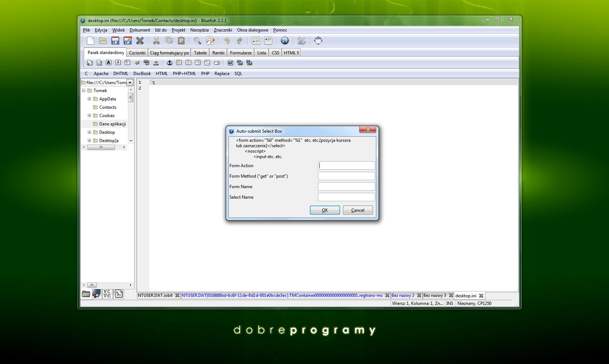Switch to the Formularze toolbar tab
The width and height of the screenshot is (609, 364).
tap(241, 53)
